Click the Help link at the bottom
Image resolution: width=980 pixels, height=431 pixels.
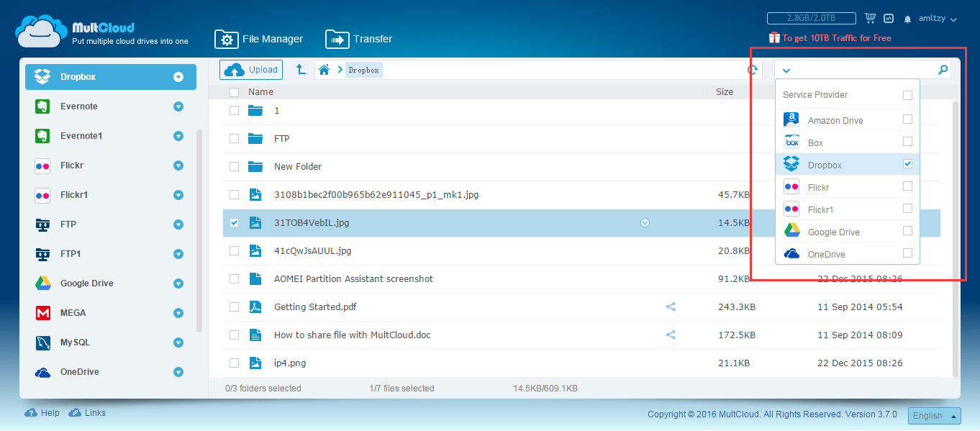(x=42, y=412)
